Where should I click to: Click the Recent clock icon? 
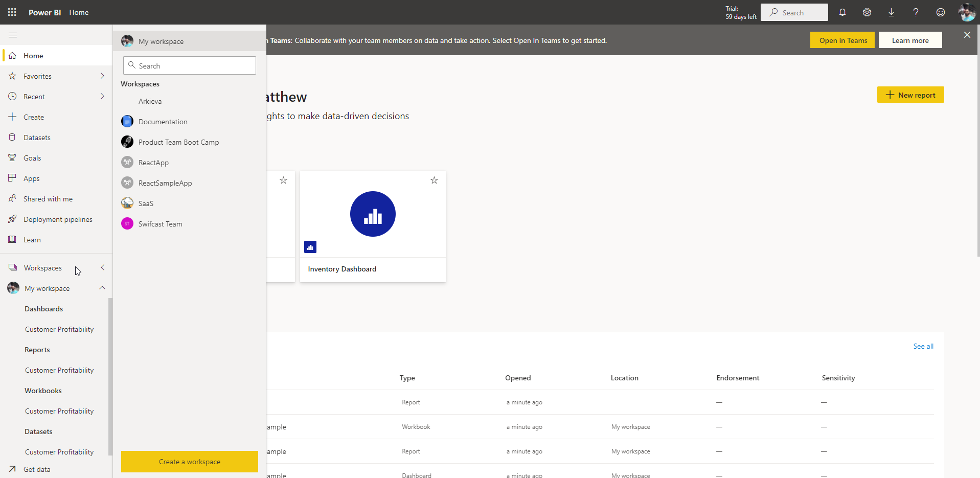click(x=12, y=96)
